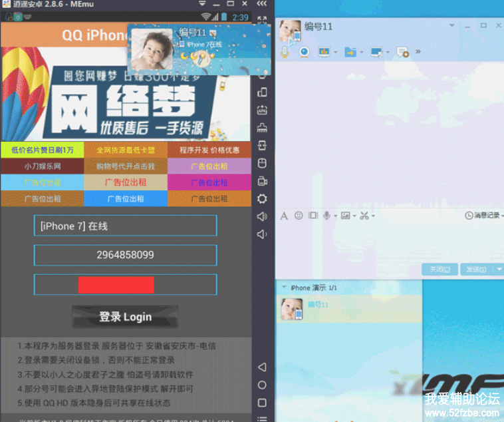Click the contact avatar in the QQ chat header
Screen dimensions: 504x422
291,31
